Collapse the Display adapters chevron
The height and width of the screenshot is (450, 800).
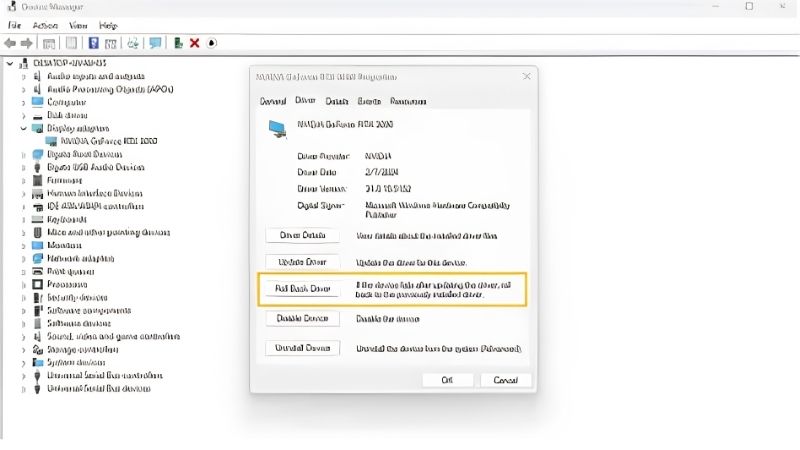tap(23, 128)
